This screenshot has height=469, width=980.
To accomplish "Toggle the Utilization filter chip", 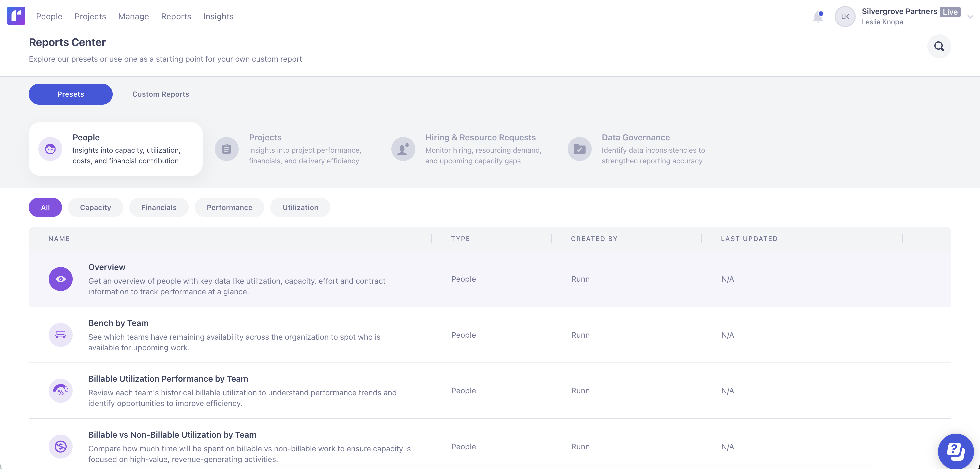I will coord(300,207).
